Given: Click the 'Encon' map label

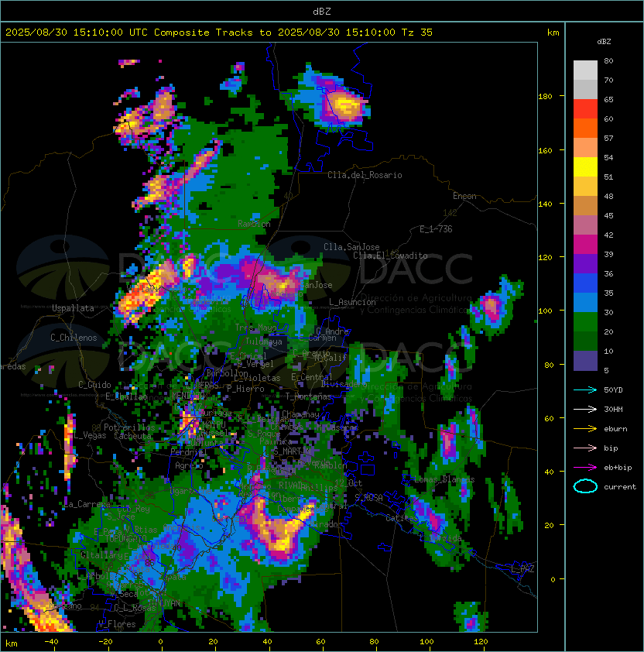Looking at the screenshot, I should (x=464, y=196).
